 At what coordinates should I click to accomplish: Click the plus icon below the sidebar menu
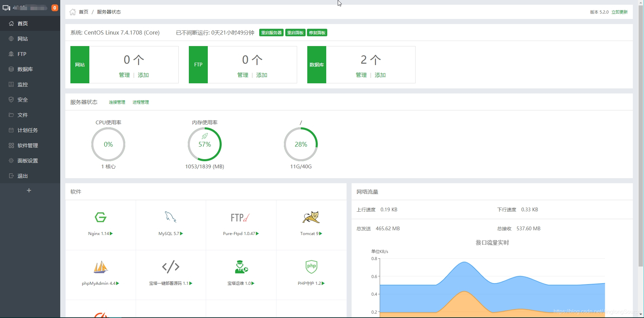[x=29, y=190]
